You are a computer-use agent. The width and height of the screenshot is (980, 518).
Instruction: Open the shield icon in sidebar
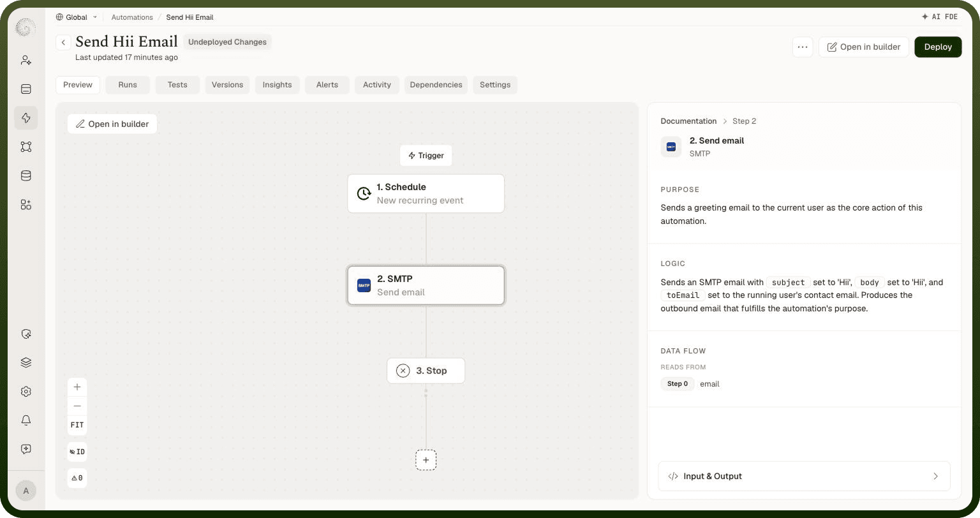click(26, 334)
